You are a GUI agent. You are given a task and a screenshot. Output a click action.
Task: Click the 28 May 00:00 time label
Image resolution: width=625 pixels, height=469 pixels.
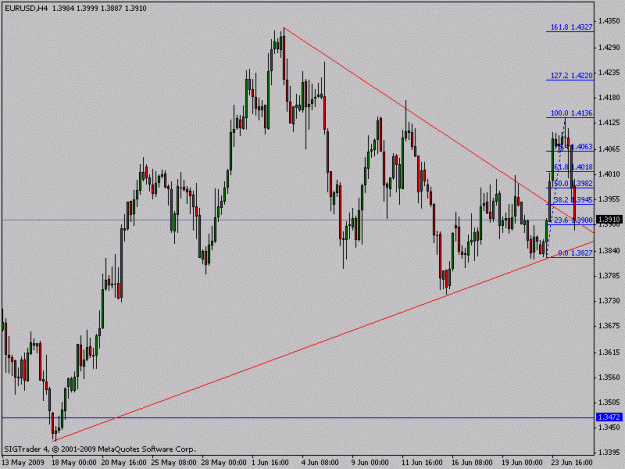[x=224, y=463]
